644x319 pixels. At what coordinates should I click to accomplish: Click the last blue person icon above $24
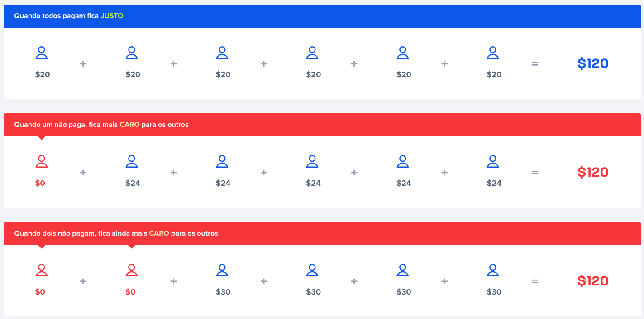pyautogui.click(x=493, y=162)
